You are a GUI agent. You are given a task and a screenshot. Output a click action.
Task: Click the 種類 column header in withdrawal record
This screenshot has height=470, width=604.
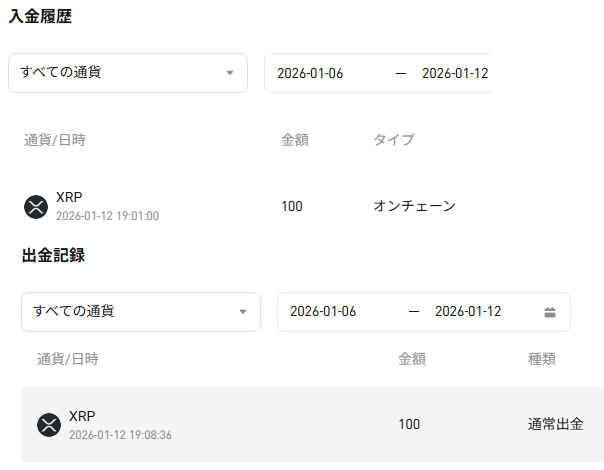point(542,358)
